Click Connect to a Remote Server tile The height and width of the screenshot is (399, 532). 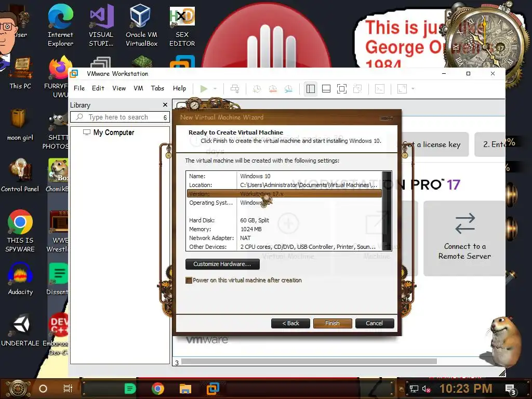(464, 238)
